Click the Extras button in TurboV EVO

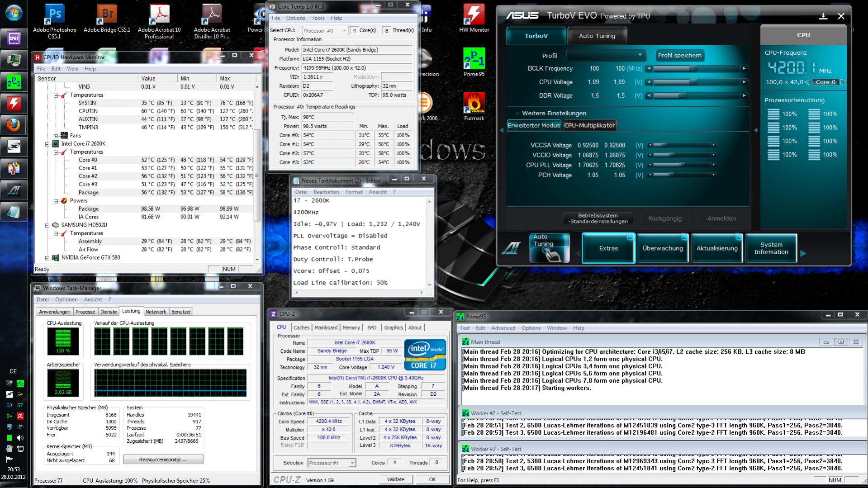pos(608,248)
